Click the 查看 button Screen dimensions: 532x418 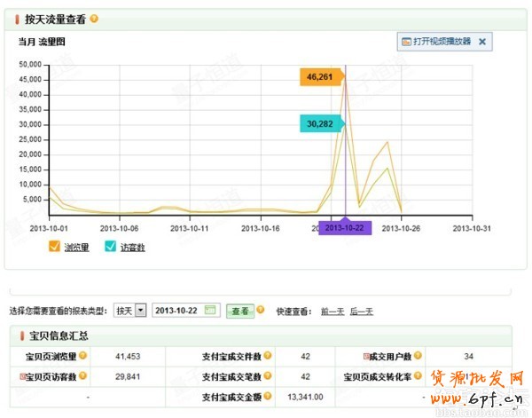[241, 311]
